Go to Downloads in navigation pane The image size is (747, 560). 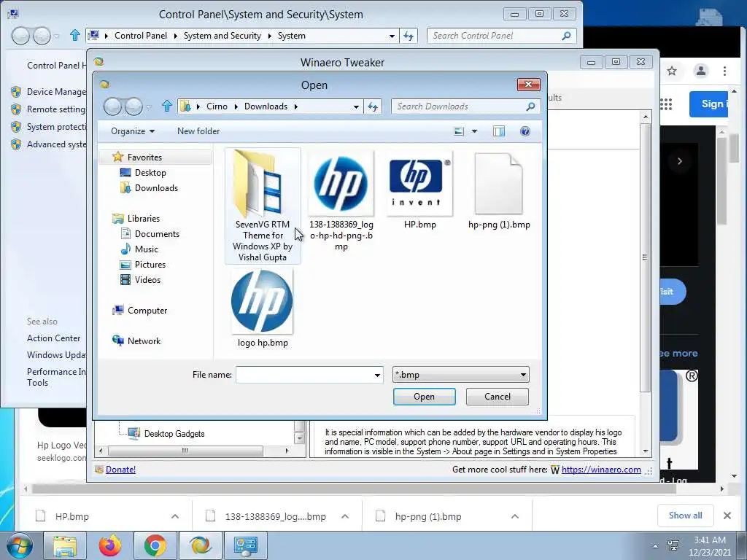point(156,188)
